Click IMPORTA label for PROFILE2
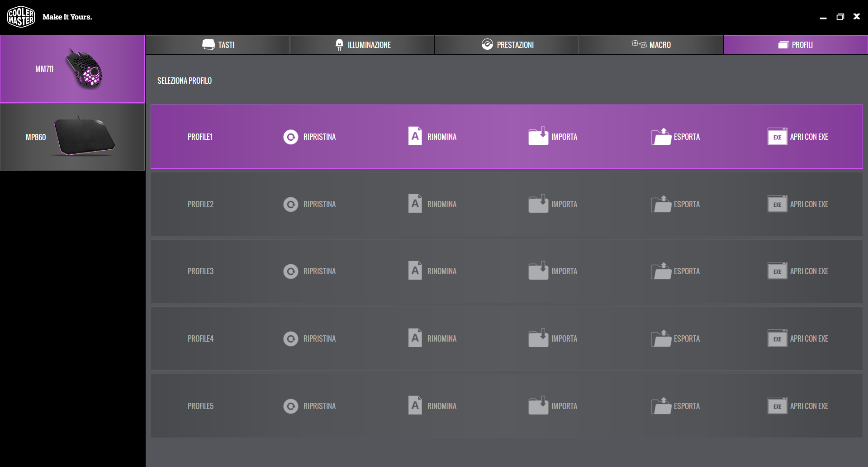868x467 pixels. (x=564, y=204)
